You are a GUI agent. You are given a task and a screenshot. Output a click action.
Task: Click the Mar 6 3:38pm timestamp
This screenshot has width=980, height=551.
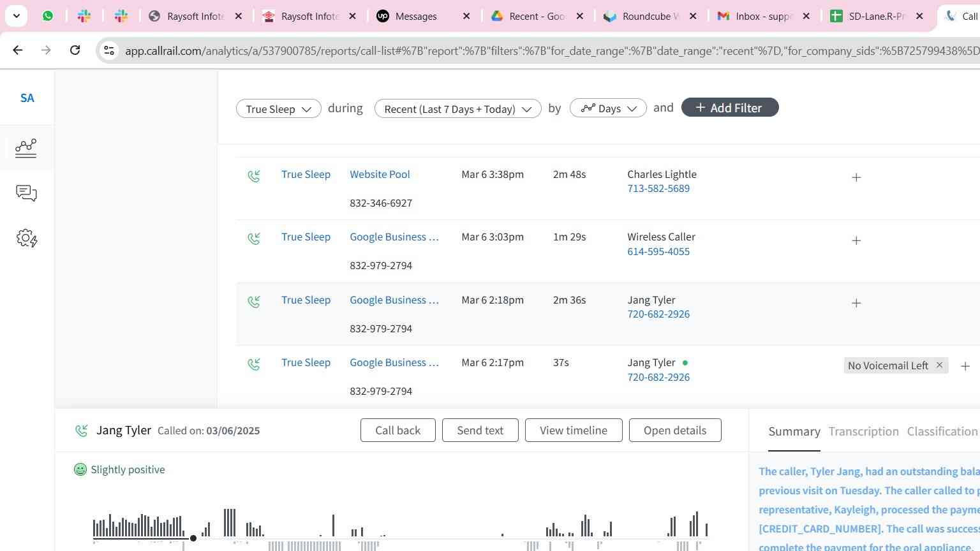tap(493, 174)
